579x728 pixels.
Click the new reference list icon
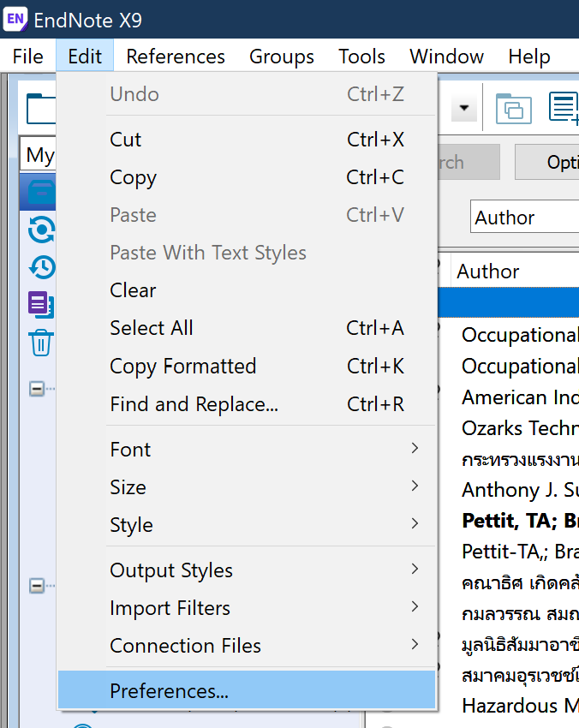click(x=564, y=108)
